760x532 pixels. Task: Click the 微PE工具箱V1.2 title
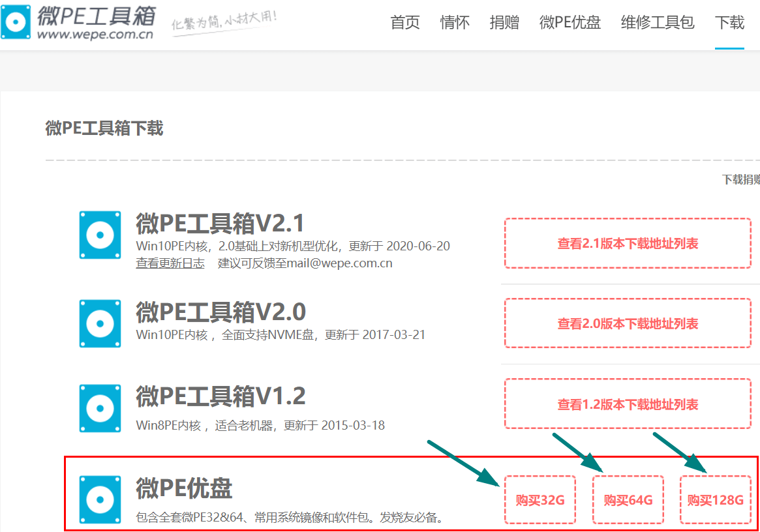[220, 396]
